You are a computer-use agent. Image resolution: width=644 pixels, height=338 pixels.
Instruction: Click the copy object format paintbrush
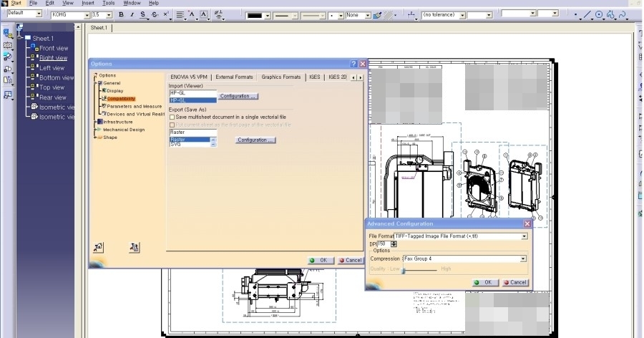click(x=377, y=15)
